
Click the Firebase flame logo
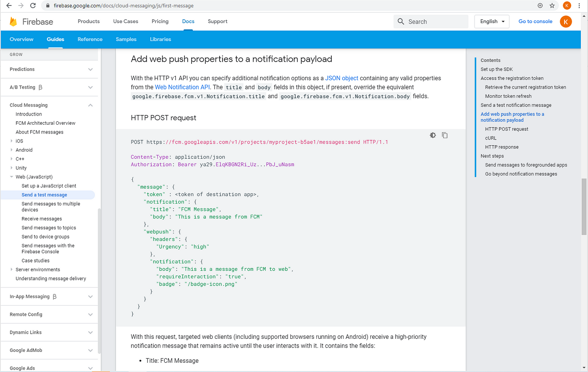[x=13, y=21]
